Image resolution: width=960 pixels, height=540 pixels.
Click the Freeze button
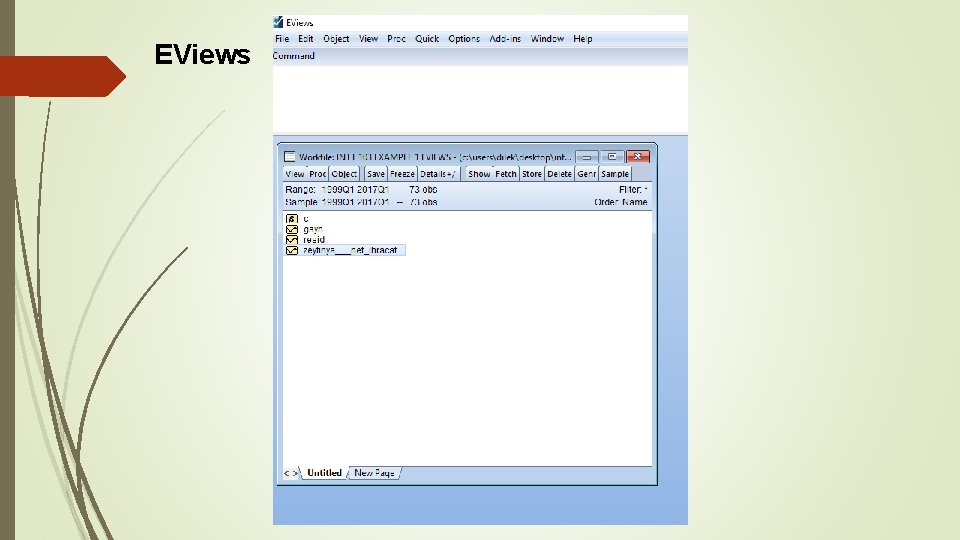point(402,174)
